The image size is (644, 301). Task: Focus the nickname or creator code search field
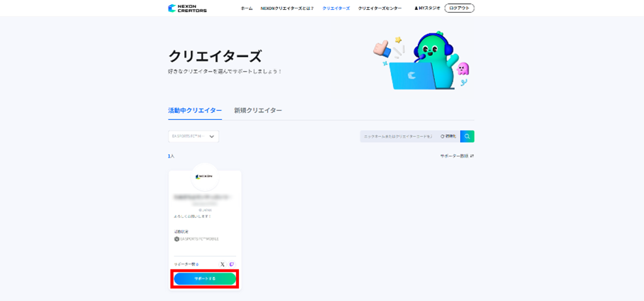click(x=398, y=136)
